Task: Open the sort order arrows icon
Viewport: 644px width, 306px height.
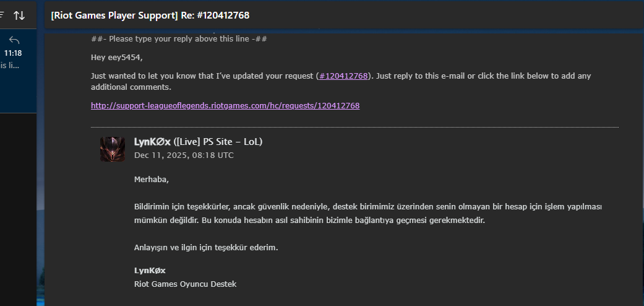Action: click(x=19, y=15)
